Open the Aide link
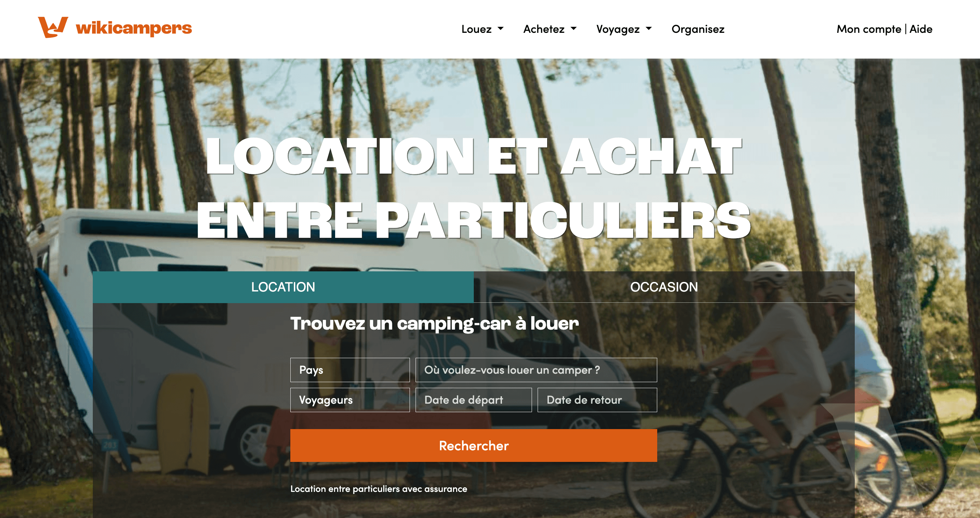Screen dimensions: 980x518 pyautogui.click(x=921, y=29)
